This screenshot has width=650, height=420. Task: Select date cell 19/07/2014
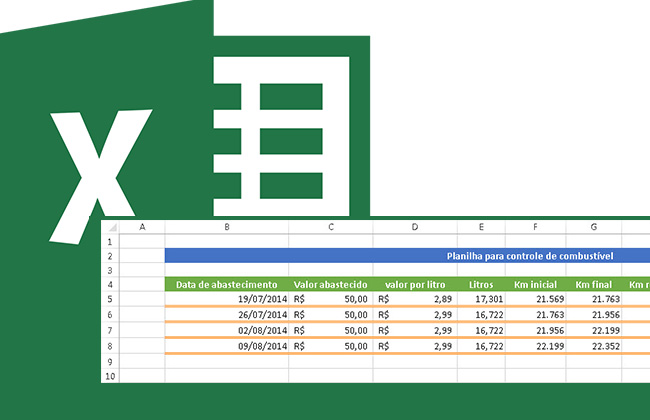tap(227, 299)
